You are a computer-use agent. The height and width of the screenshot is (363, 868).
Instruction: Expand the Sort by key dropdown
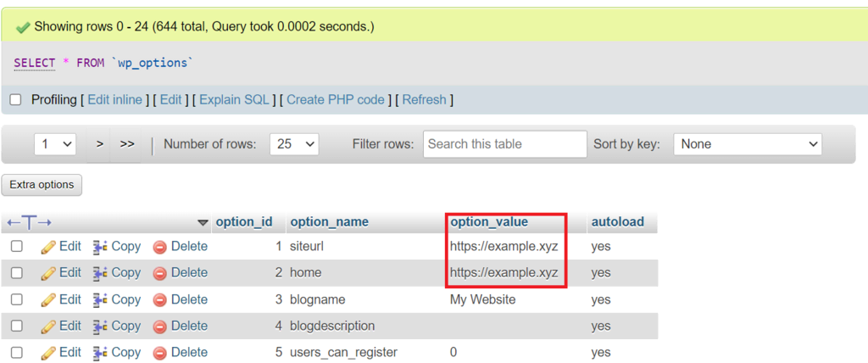coord(748,144)
